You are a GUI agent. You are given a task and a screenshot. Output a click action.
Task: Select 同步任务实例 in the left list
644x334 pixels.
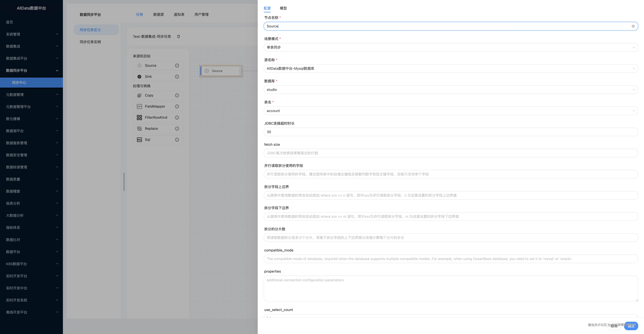(x=90, y=42)
